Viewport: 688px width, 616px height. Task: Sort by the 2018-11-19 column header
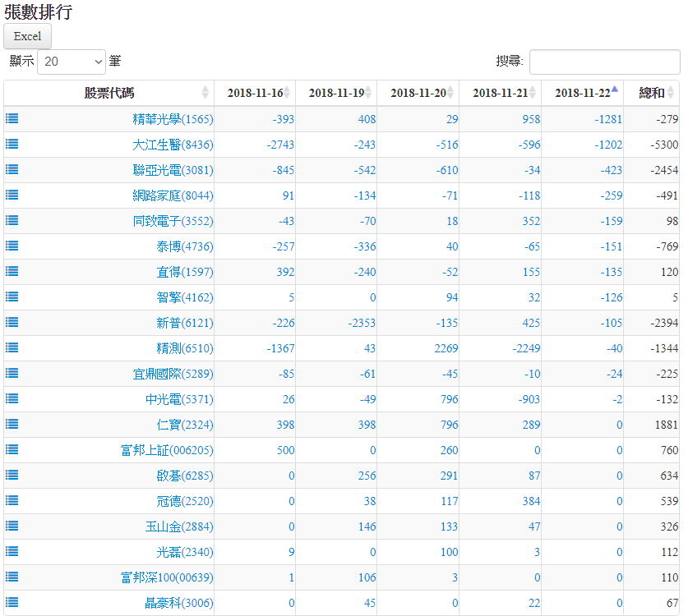click(336, 93)
